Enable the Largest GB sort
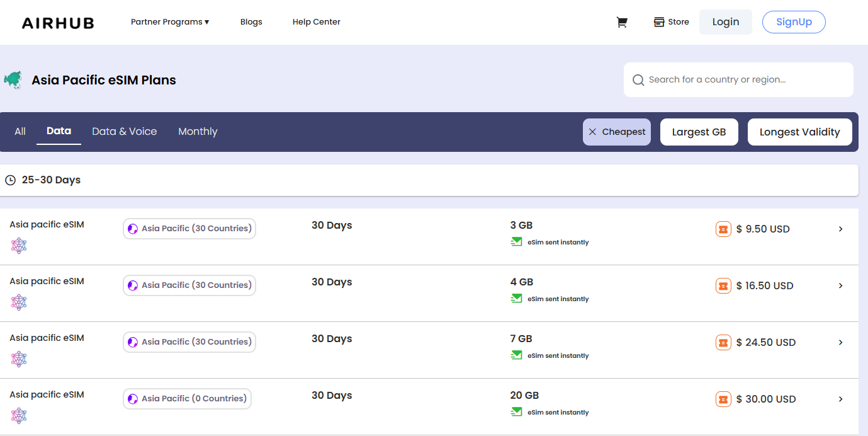This screenshot has width=868, height=436. pyautogui.click(x=699, y=132)
